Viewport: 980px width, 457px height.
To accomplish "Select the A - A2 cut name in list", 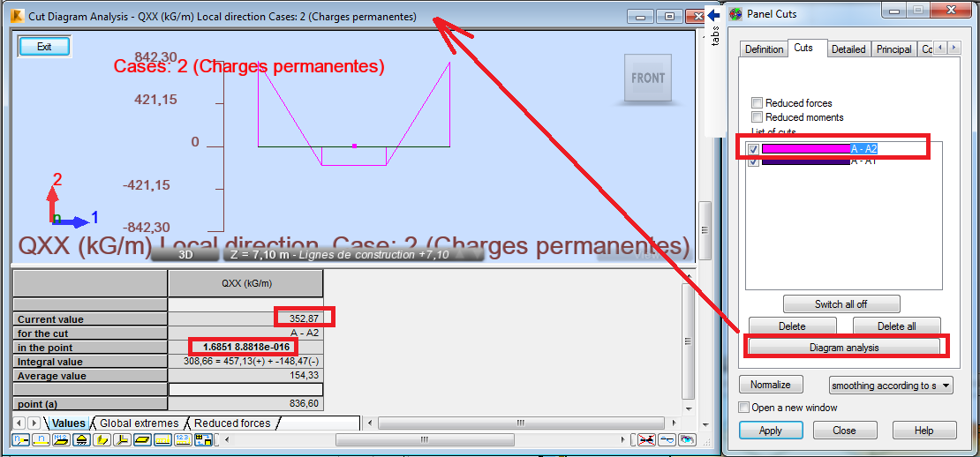I will tap(864, 148).
